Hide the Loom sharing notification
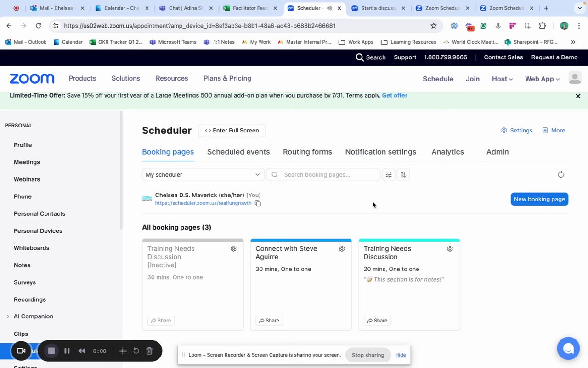The width and height of the screenshot is (588, 368). click(x=401, y=355)
